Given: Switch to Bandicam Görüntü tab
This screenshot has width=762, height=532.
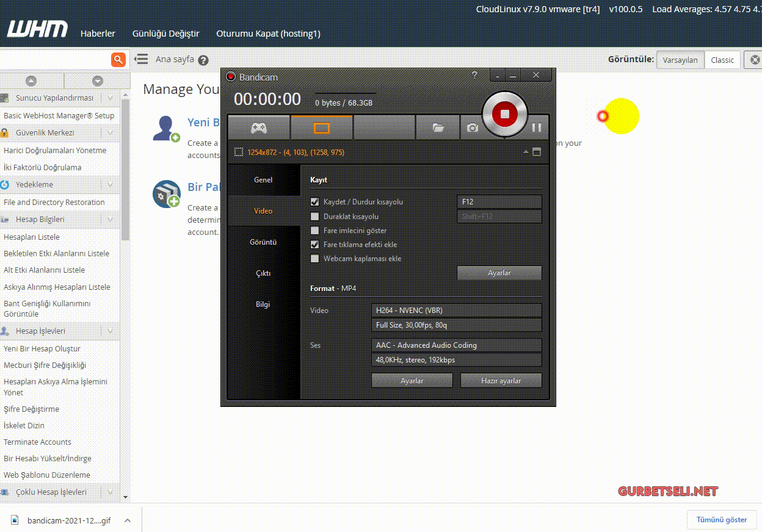Looking at the screenshot, I should coord(263,242).
